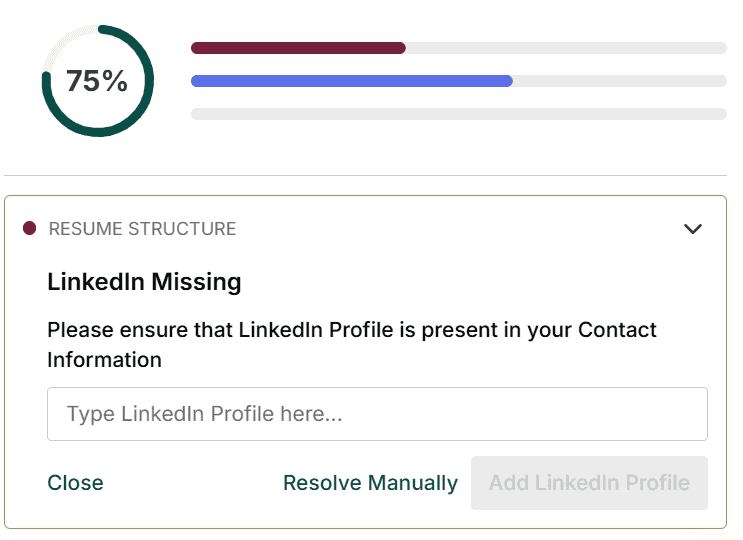
Task: Click the 75% circular score ring
Action: 97,81
